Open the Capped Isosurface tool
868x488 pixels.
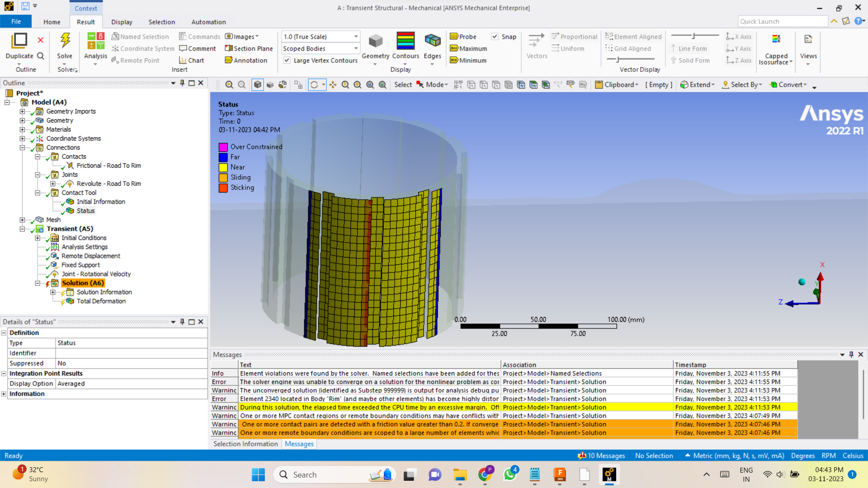pos(776,49)
